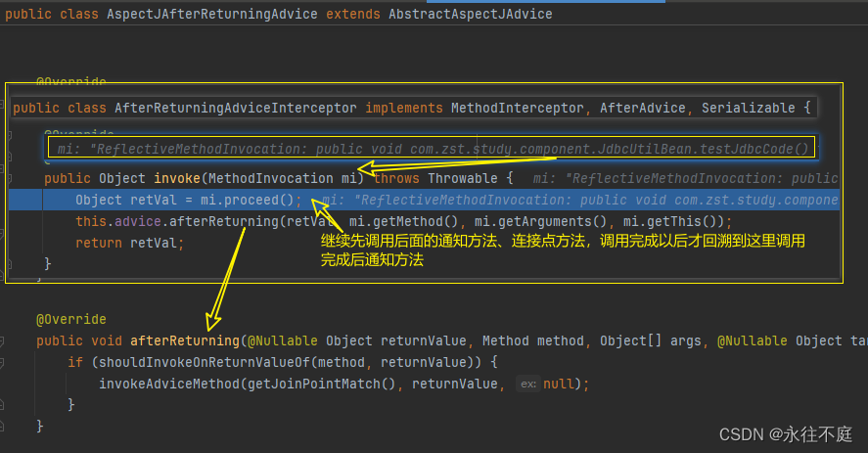The height and width of the screenshot is (453, 868).
Task: Collapse the if-block fold marker in gutter
Action: pos(2,363)
